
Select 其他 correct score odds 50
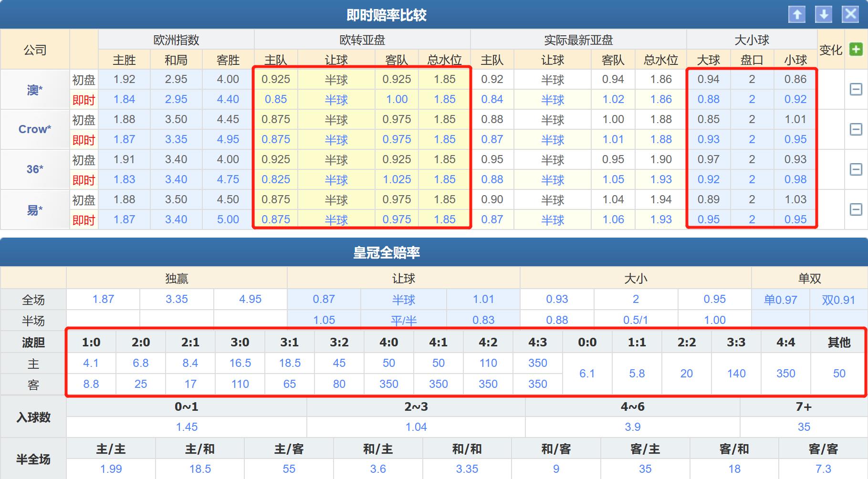pos(839,374)
